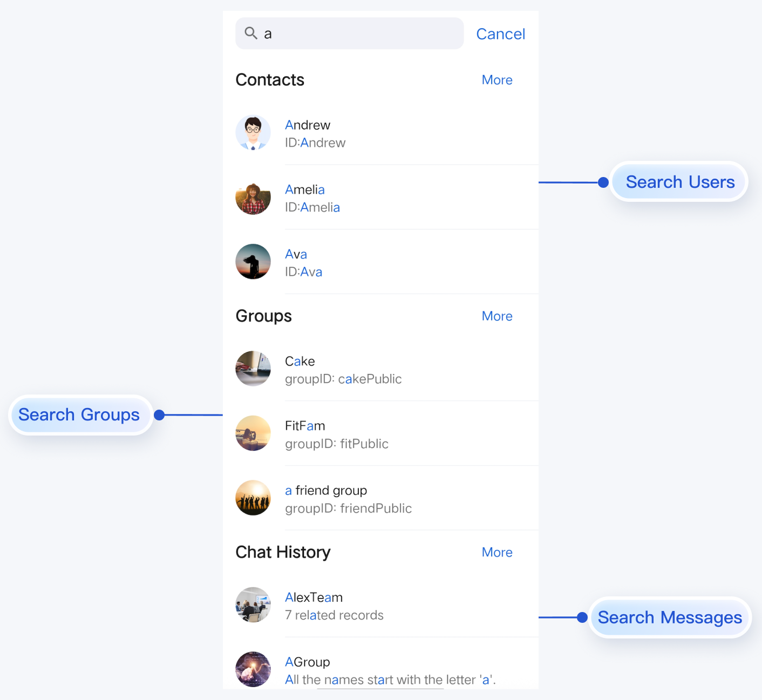
Task: Click Amelia's profile avatar
Action: (x=253, y=198)
